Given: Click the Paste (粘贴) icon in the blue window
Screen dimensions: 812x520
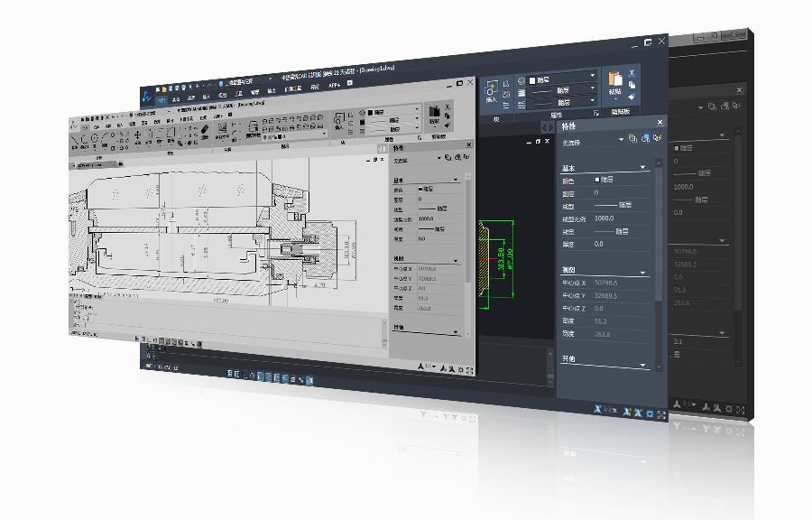Looking at the screenshot, I should click(614, 79).
